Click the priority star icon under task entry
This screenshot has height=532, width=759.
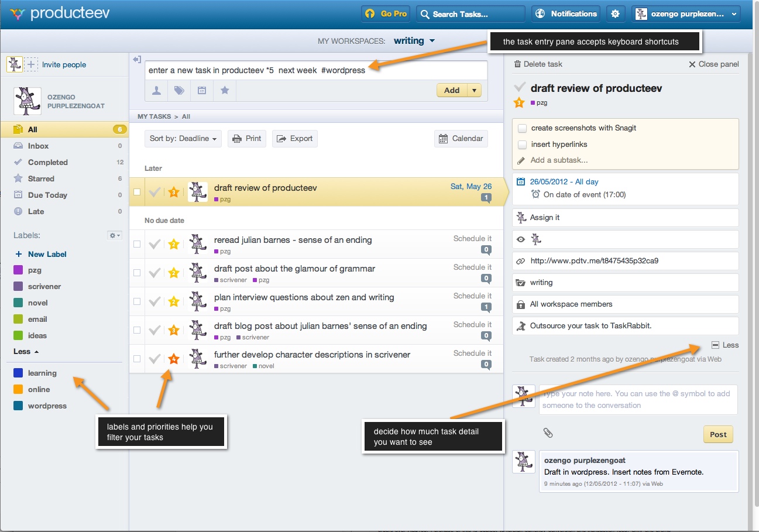[x=225, y=91]
